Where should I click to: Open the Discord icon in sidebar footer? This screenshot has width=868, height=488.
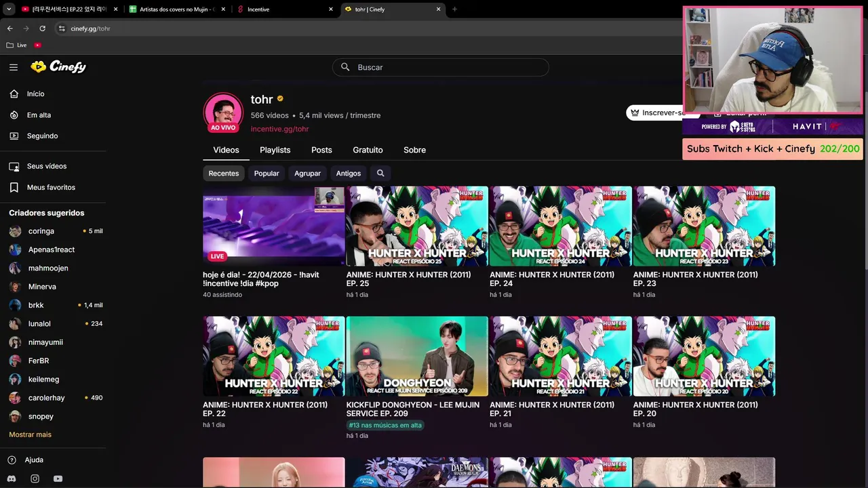(12, 479)
